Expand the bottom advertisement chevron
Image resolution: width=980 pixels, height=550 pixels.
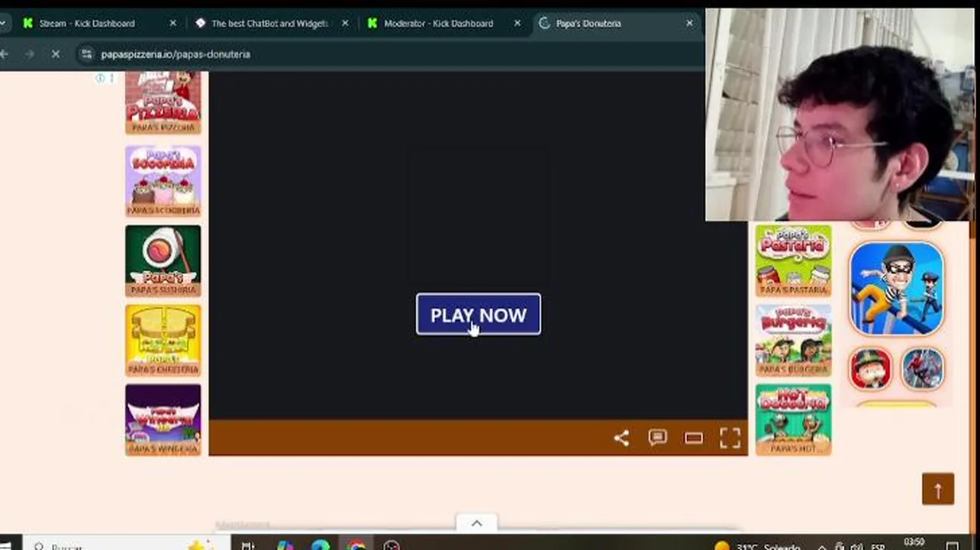pyautogui.click(x=477, y=523)
